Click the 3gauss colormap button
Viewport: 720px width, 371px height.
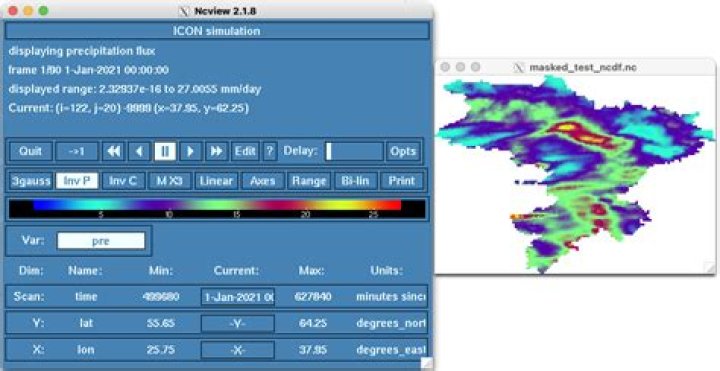coord(31,181)
